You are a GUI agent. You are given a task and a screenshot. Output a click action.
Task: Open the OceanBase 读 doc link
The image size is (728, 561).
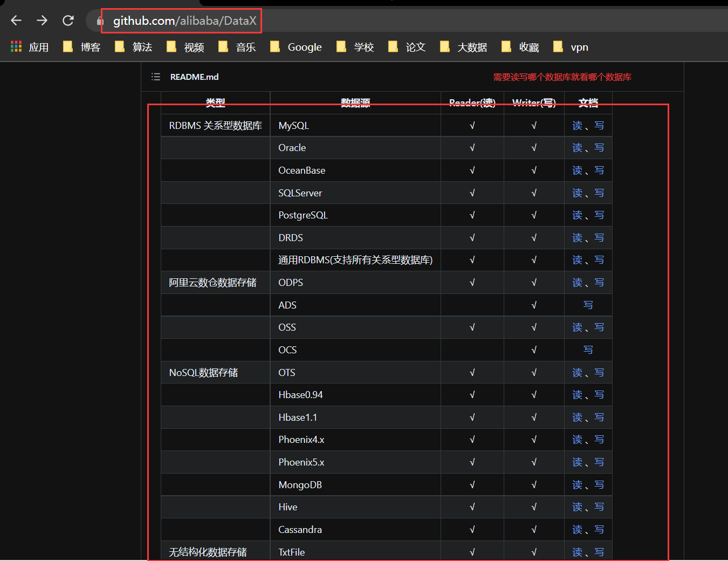coord(578,170)
